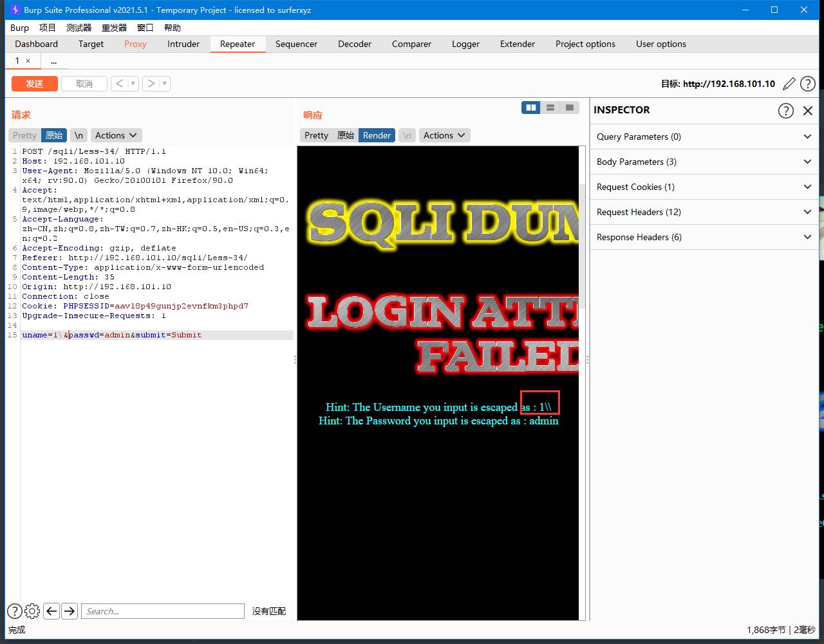Viewport: 824px width, 644px height.
Task: Toggle request \n non-printable characters
Action: [79, 135]
